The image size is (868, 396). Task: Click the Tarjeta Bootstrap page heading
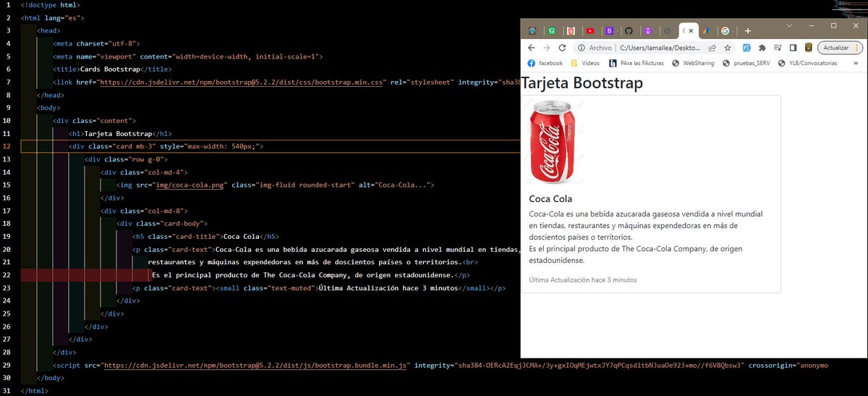click(582, 83)
